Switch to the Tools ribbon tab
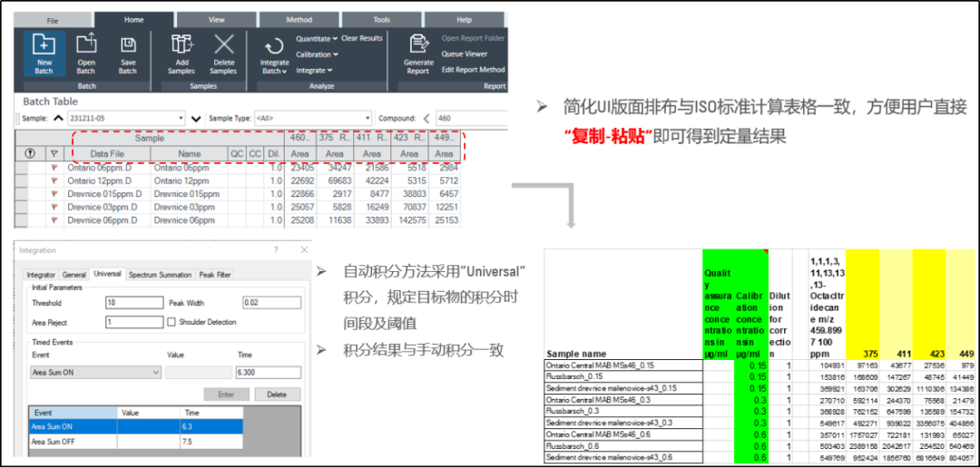The width and height of the screenshot is (980, 468). pyautogui.click(x=382, y=20)
